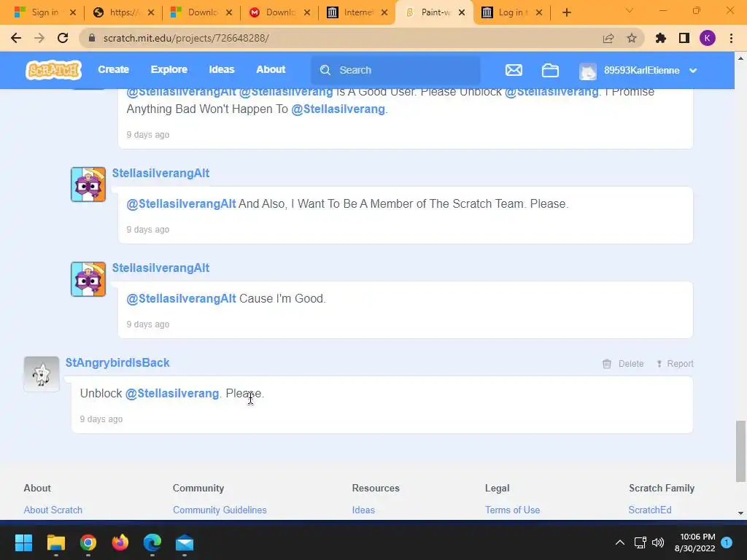Image resolution: width=747 pixels, height=560 pixels.
Task: Open the notification badge in taskbar
Action: tap(727, 542)
